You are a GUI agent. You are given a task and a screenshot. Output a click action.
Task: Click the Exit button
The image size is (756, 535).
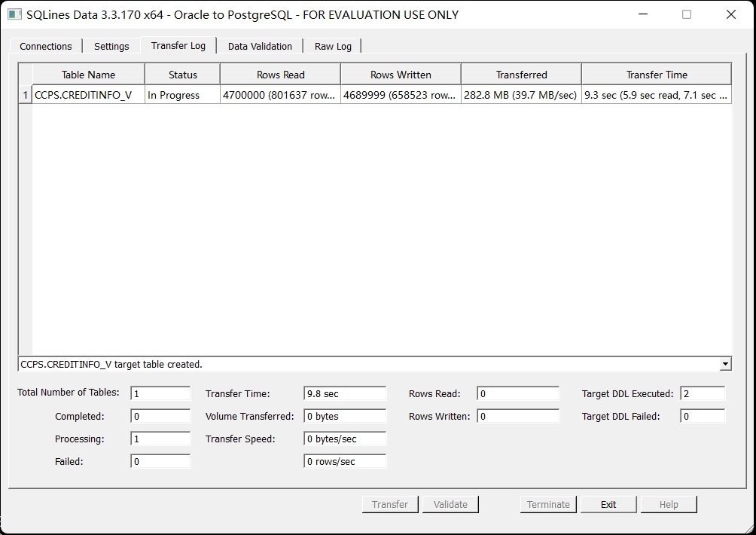coord(608,504)
